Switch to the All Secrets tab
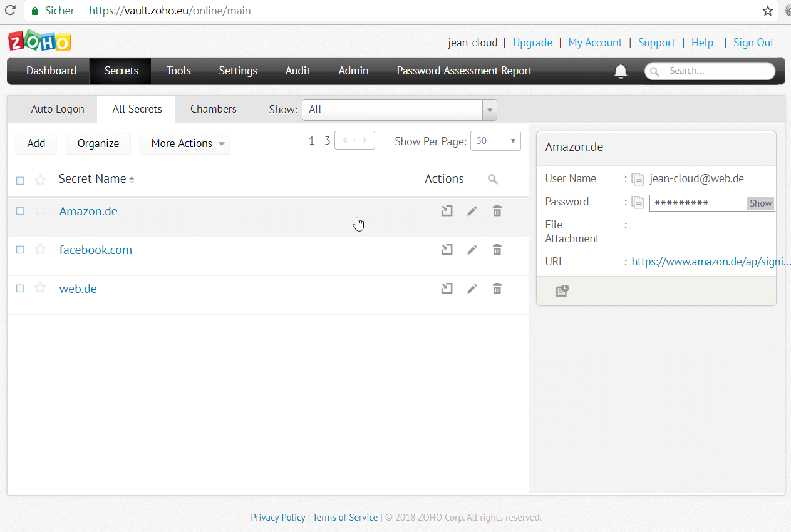791x532 pixels. coord(137,109)
